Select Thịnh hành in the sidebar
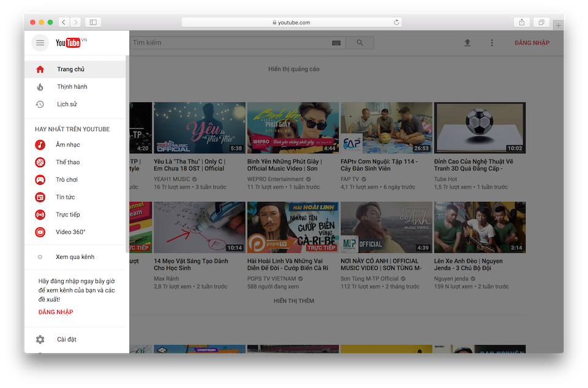This screenshot has height=388, width=588. click(x=71, y=87)
